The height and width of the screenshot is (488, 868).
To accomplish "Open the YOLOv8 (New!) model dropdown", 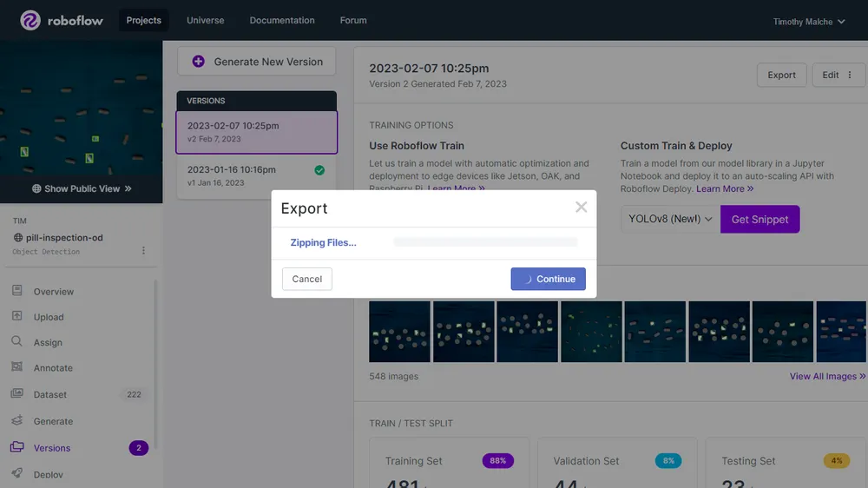I will 670,220.
